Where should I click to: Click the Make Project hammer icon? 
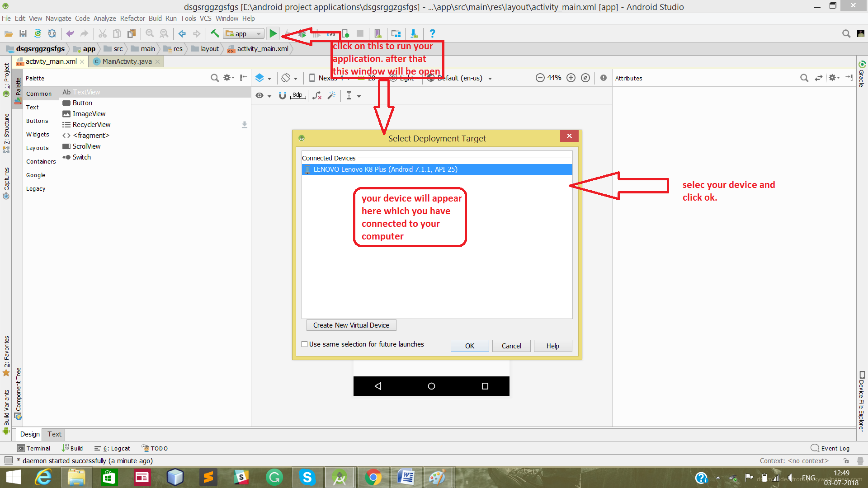point(215,33)
